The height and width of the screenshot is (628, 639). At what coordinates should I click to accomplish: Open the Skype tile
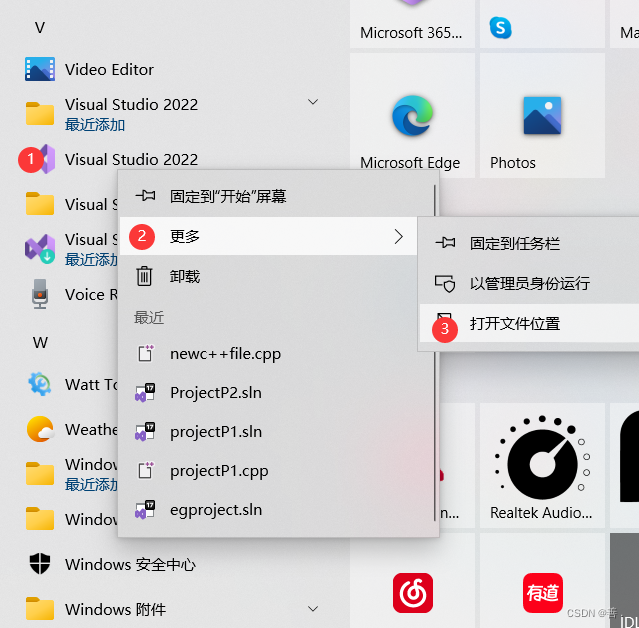(542, 24)
